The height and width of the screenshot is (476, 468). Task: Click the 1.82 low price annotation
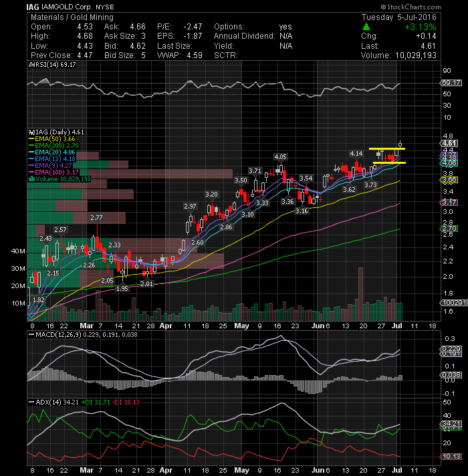tap(39, 300)
